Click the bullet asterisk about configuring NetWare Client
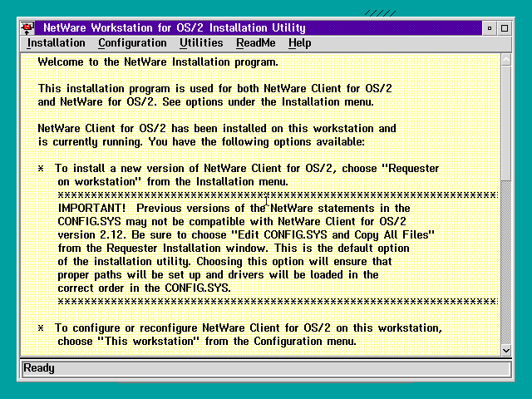Image resolution: width=532 pixels, height=399 pixels. coord(42,328)
